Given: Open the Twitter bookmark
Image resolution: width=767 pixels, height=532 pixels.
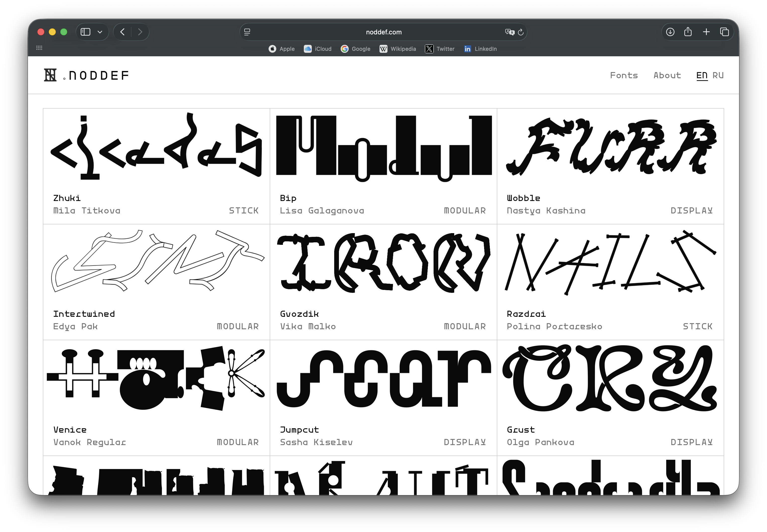Looking at the screenshot, I should (440, 49).
